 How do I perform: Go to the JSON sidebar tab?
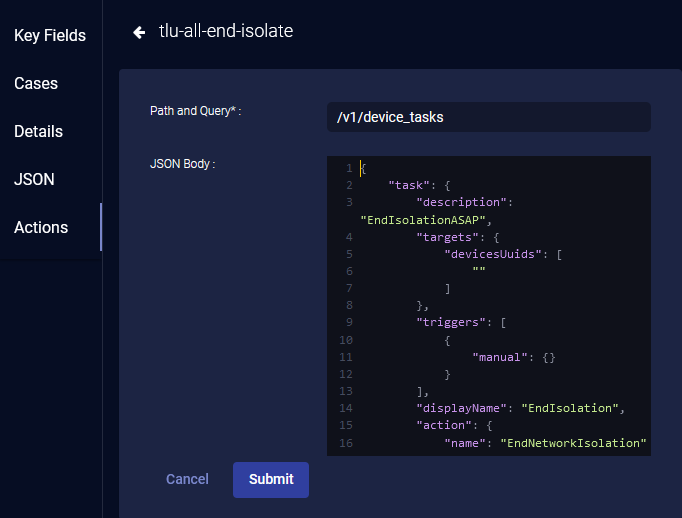(34, 180)
